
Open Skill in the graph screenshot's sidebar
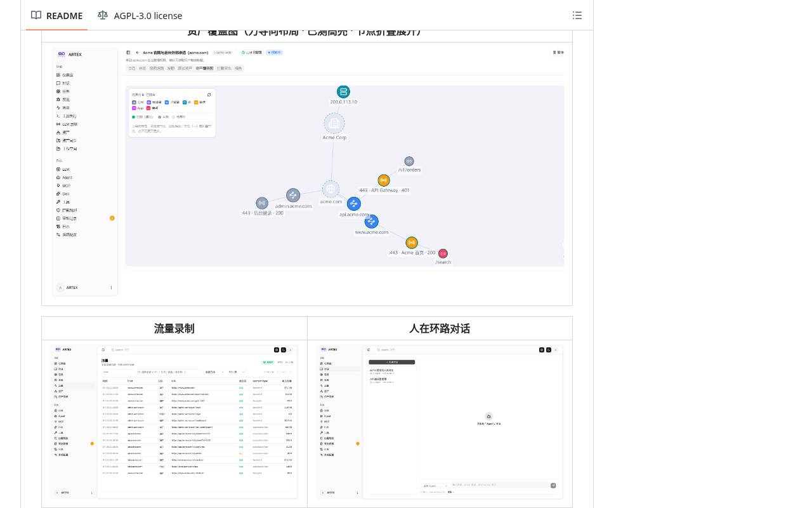[x=63, y=194]
